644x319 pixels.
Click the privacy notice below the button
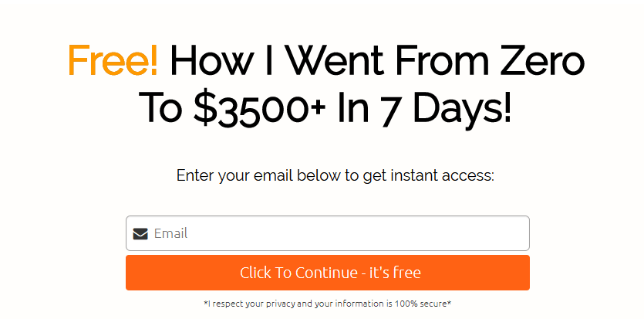[x=327, y=304]
